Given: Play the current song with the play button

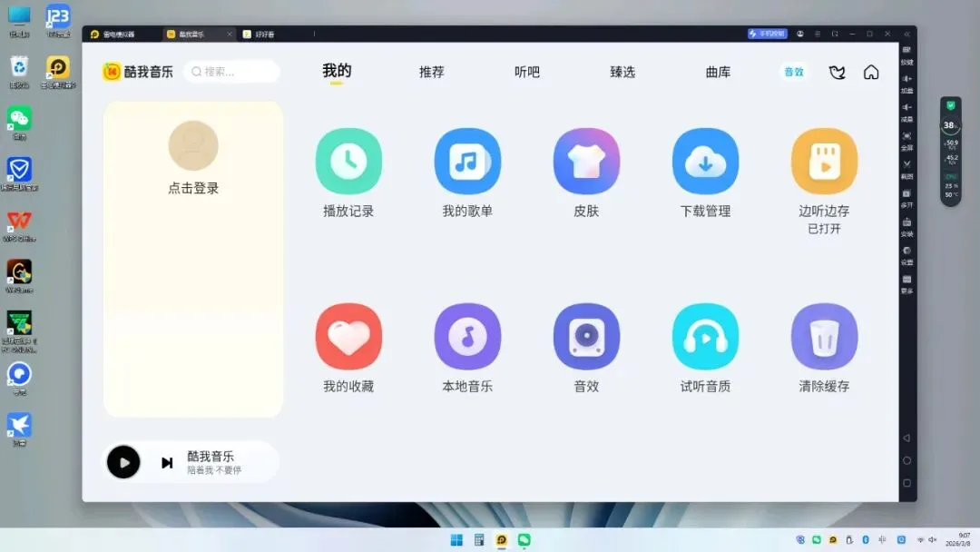Looking at the screenshot, I should [x=123, y=463].
